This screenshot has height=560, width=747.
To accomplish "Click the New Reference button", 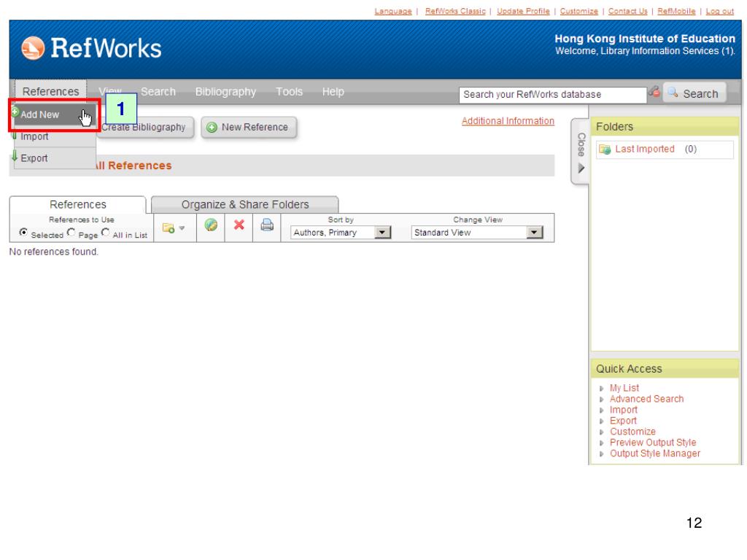I will coord(249,128).
